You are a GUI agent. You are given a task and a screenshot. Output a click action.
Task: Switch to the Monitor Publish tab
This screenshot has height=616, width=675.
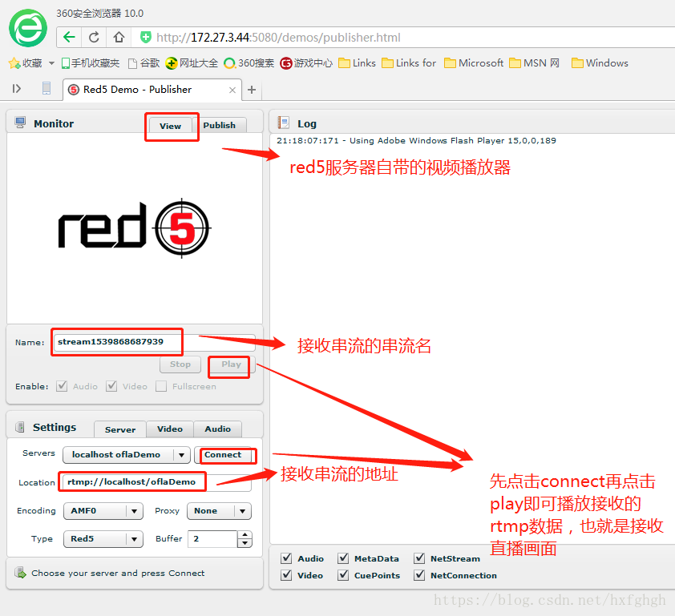(x=220, y=125)
